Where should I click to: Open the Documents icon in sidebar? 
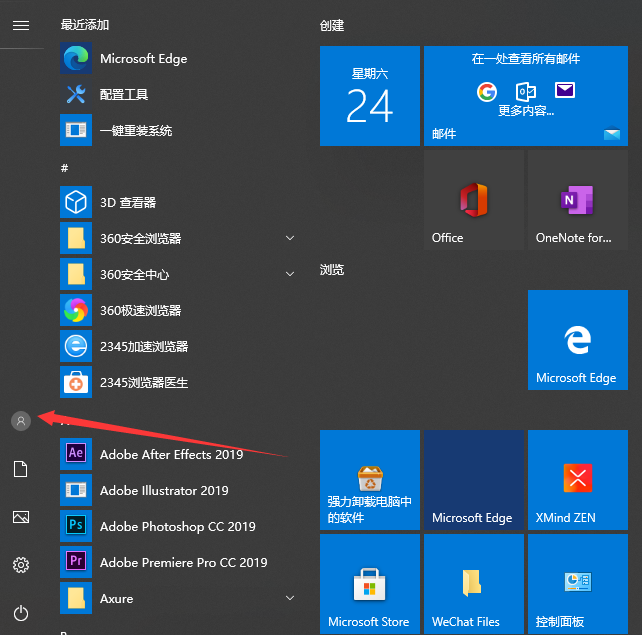tap(20, 469)
